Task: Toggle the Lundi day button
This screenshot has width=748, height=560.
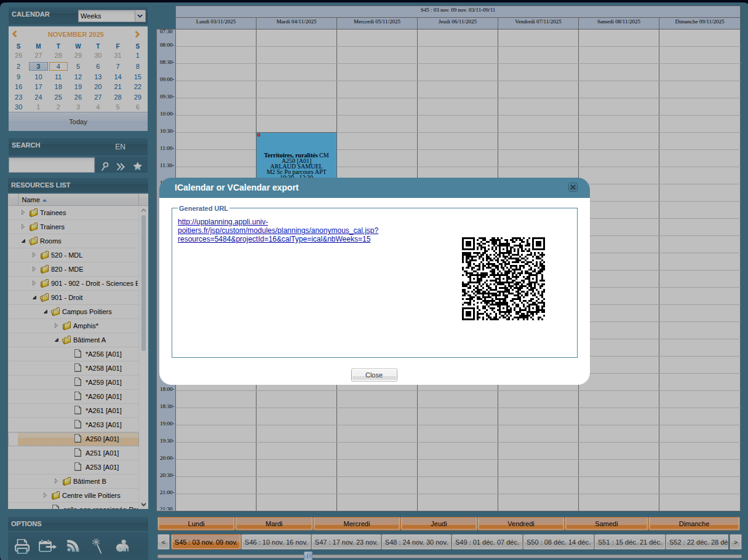Action: pyautogui.click(x=196, y=524)
